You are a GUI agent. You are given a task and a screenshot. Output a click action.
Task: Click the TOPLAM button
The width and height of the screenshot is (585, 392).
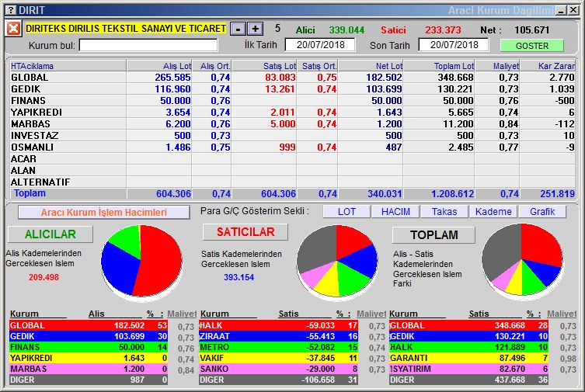pyautogui.click(x=434, y=235)
